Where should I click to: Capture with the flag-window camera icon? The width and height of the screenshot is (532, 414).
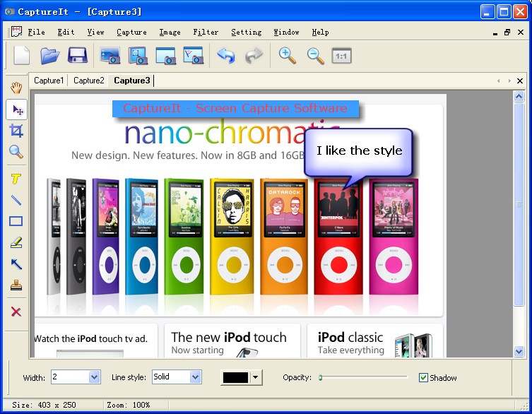tap(194, 55)
